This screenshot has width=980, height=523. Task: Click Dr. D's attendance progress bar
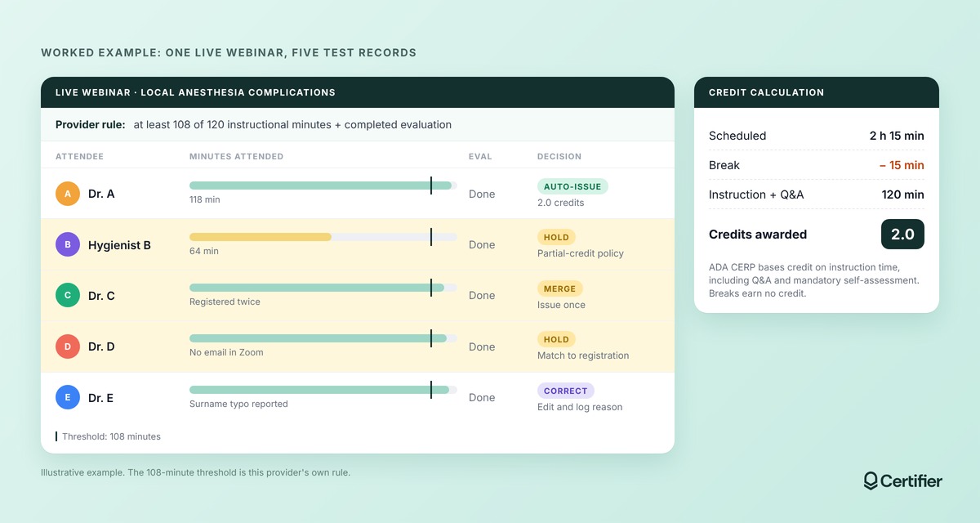[x=323, y=338]
